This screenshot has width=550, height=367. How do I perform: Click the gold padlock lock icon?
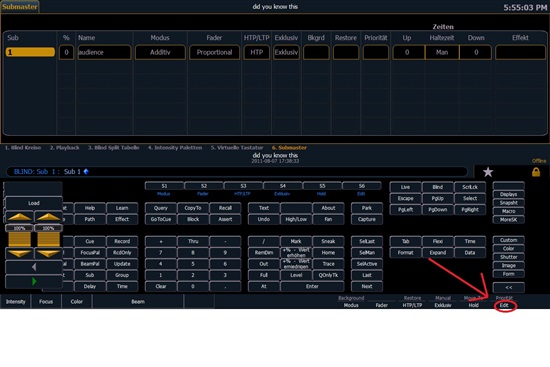click(536, 172)
